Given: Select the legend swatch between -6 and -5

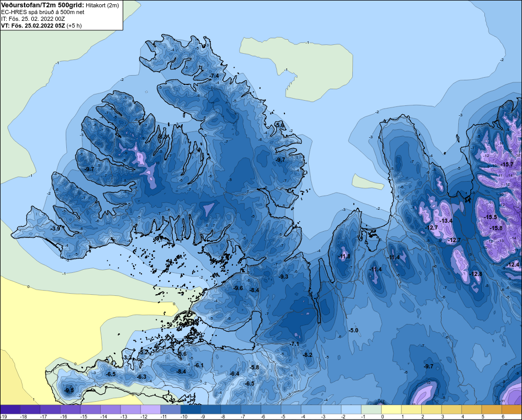Looking at the screenshot, I should coord(271,410).
